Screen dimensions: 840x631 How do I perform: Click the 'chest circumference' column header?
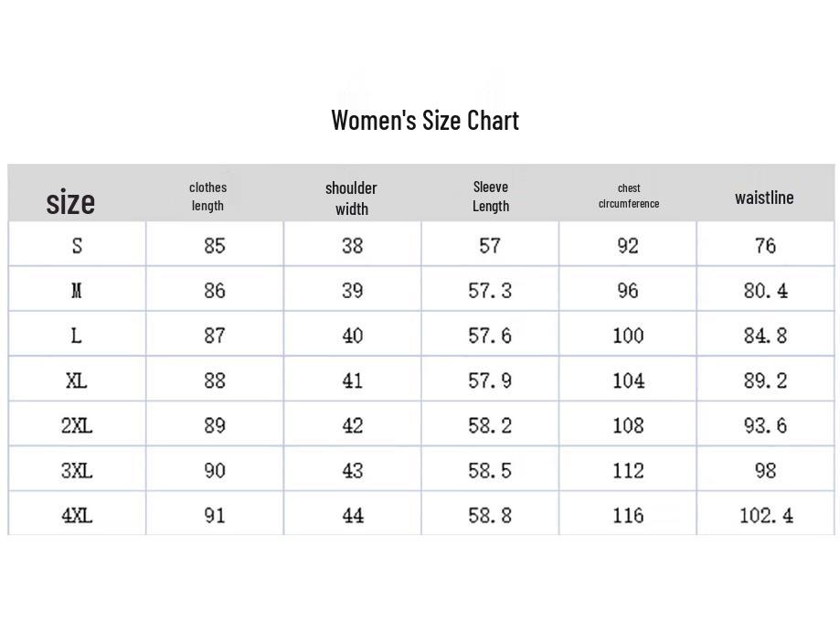[x=629, y=196]
